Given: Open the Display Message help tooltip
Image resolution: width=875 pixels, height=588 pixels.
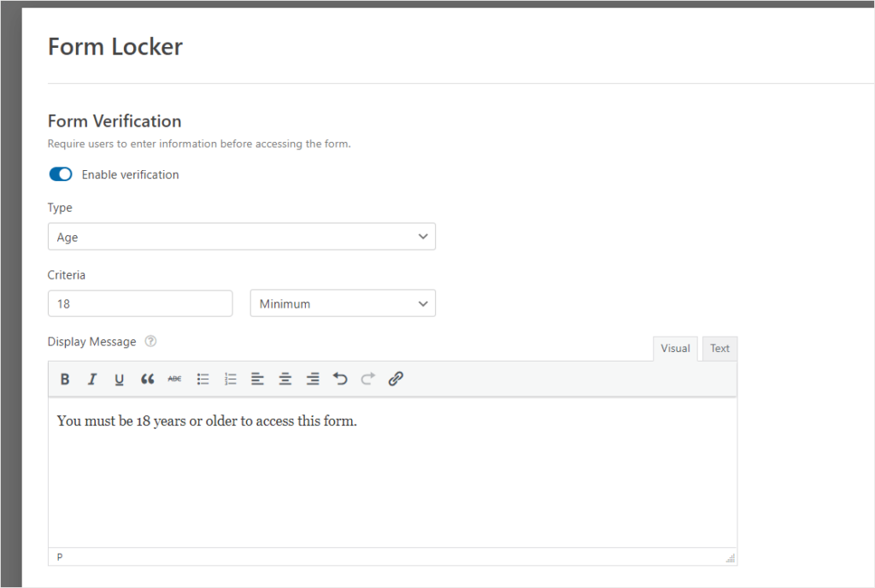Looking at the screenshot, I should [150, 341].
